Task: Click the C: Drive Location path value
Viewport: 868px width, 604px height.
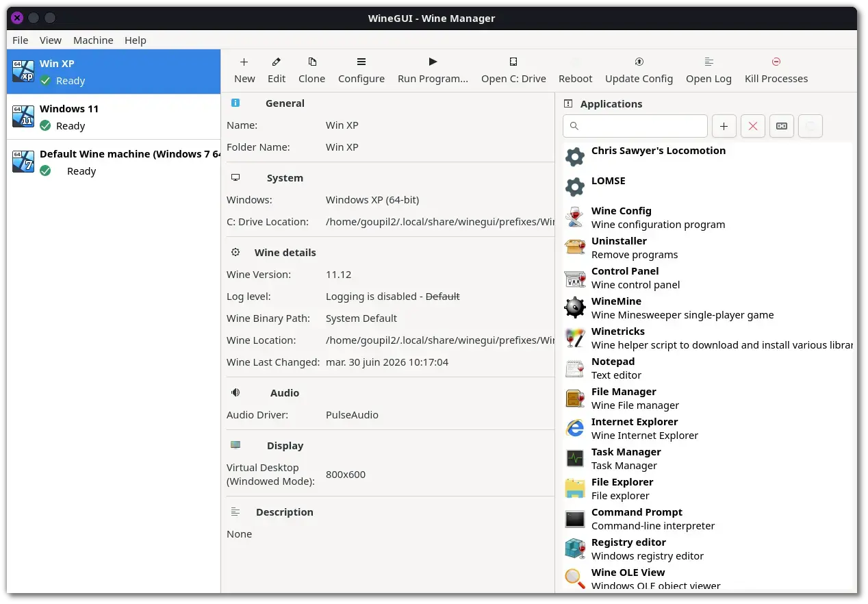Action: pyautogui.click(x=440, y=222)
